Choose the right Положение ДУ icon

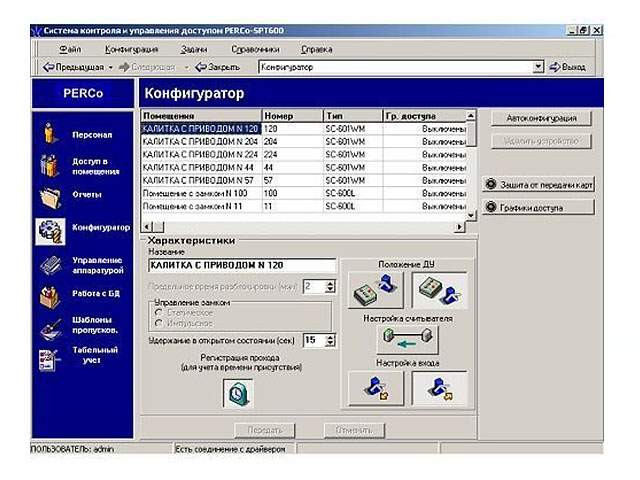tap(440, 290)
